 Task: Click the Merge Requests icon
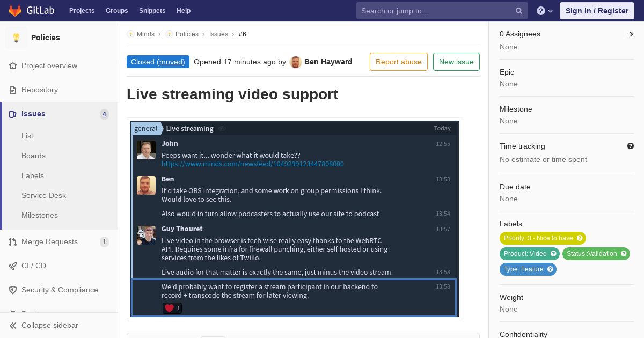[13, 241]
